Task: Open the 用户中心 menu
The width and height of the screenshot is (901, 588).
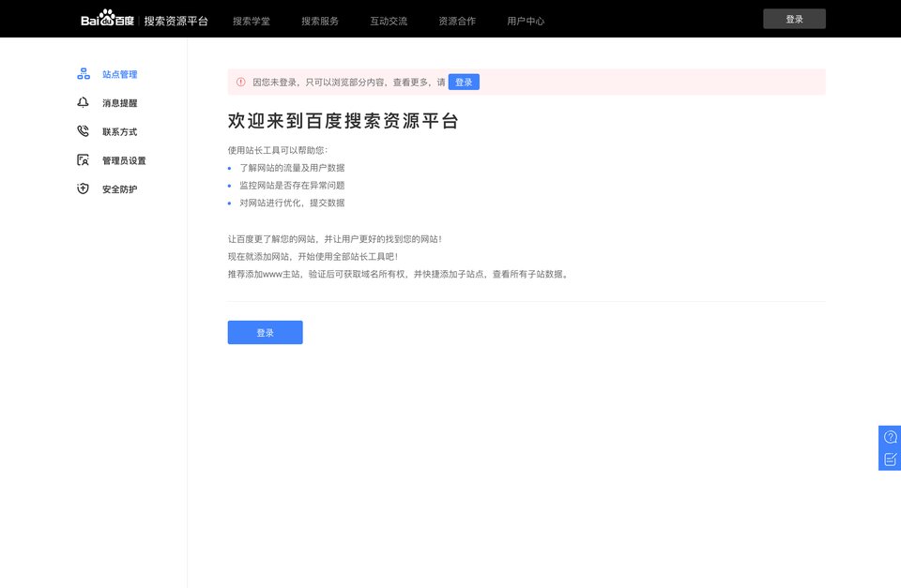Action: point(526,22)
